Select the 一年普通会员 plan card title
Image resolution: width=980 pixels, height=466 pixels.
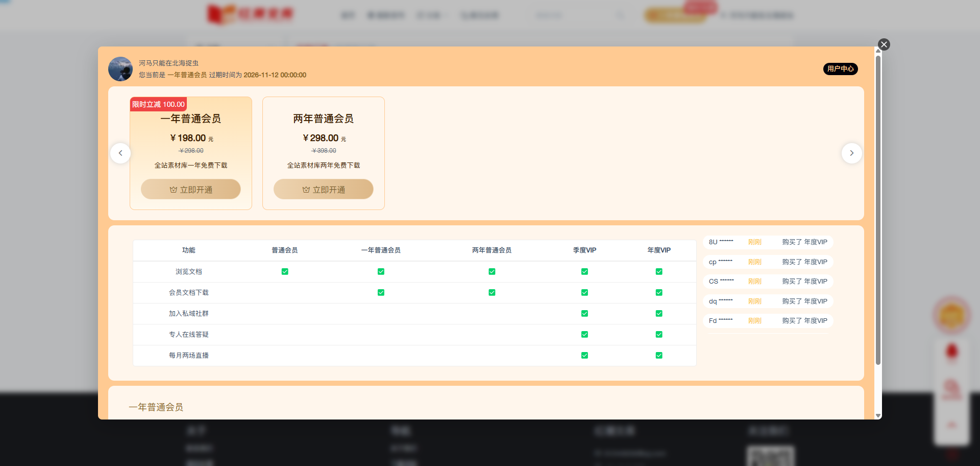pos(191,119)
